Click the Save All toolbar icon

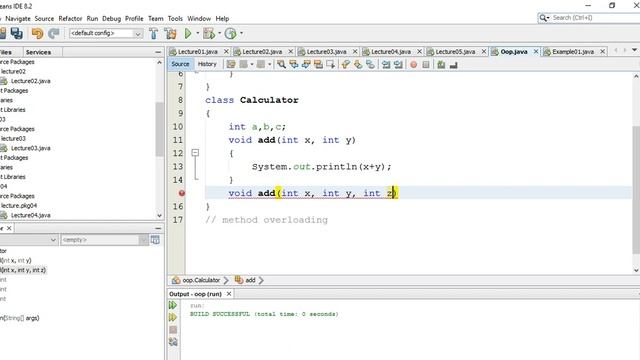(16, 33)
